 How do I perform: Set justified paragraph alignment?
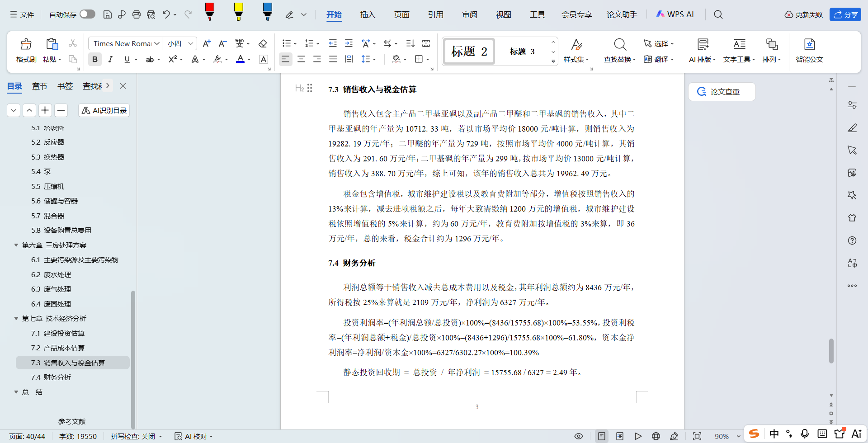click(333, 59)
